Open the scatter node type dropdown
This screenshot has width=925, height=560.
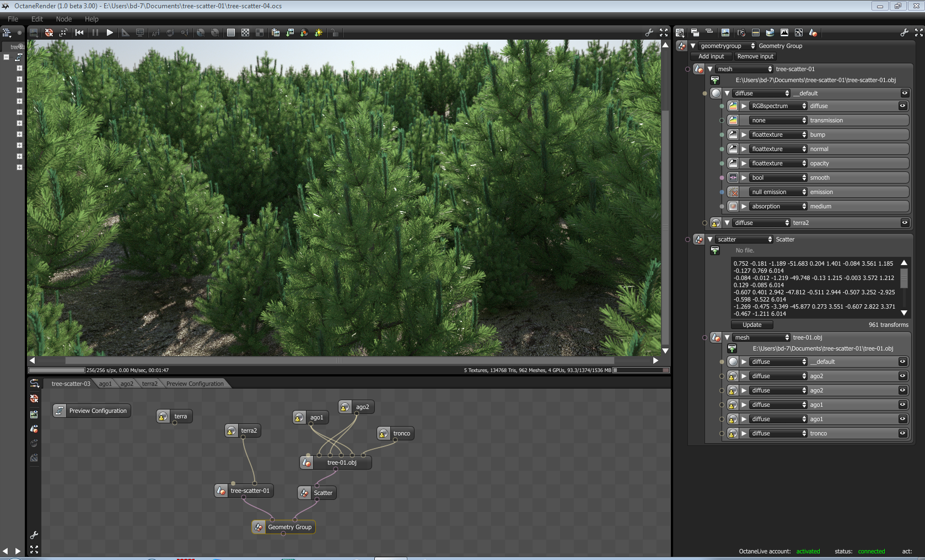[x=744, y=239]
